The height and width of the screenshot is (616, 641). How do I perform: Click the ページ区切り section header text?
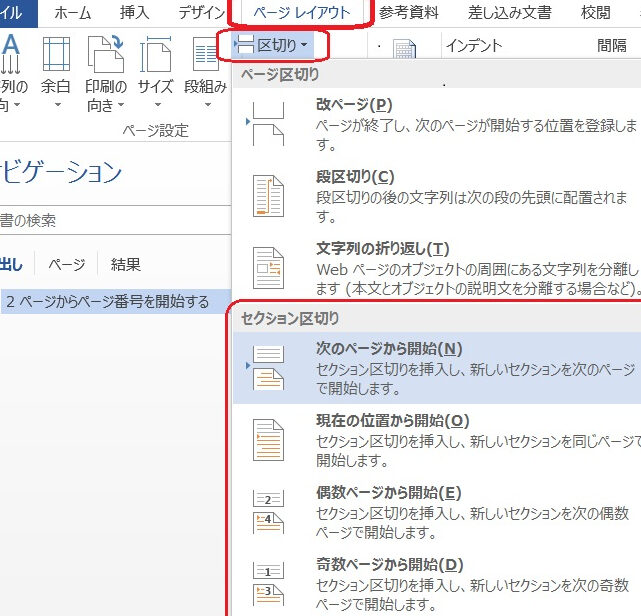(280, 75)
